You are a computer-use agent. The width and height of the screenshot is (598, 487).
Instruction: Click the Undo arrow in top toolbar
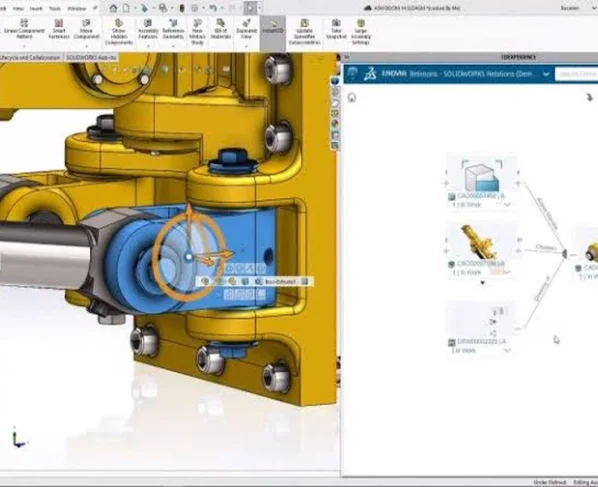(x=213, y=8)
